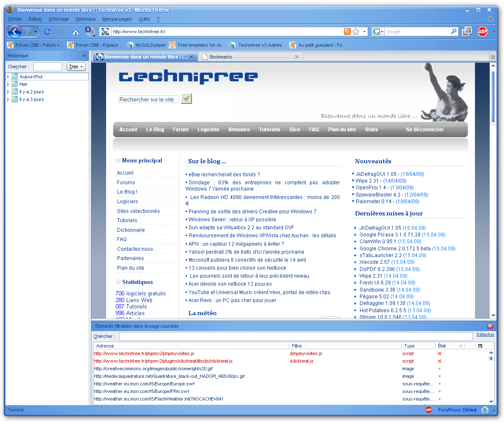Screen dimensions: 504x422
Task: Open the Trier sort dropdown
Action: point(76,66)
